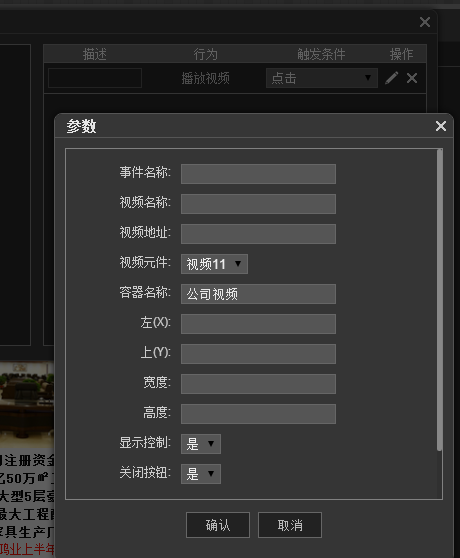460x558 pixels.
Task: Open the 显示控制 dropdown set to 是
Action: click(201, 444)
